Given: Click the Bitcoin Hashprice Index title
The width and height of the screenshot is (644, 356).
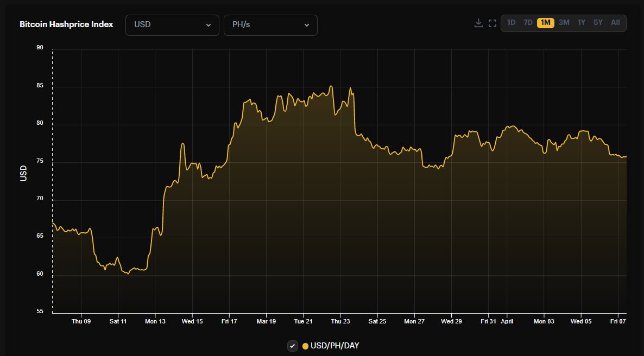Looking at the screenshot, I should (x=66, y=24).
